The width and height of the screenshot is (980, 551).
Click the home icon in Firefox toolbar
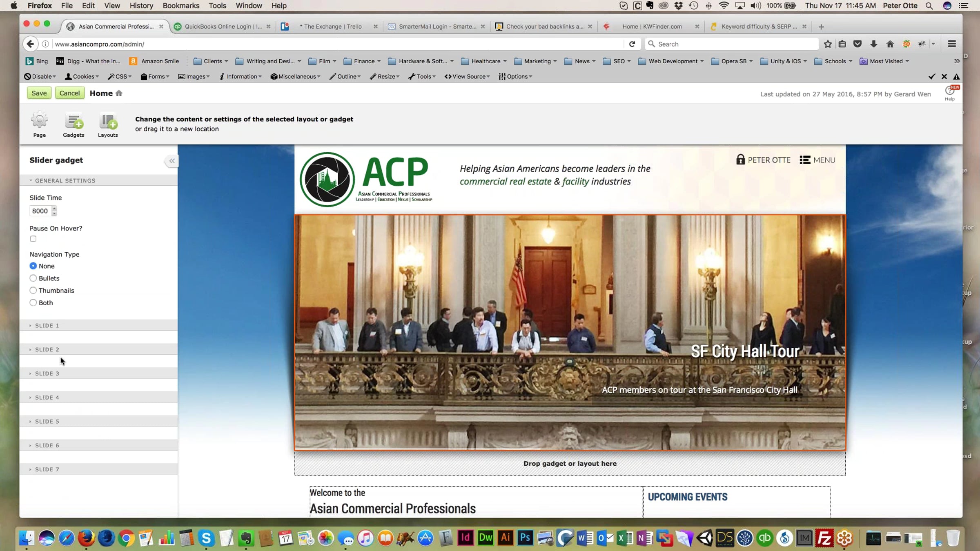click(890, 44)
